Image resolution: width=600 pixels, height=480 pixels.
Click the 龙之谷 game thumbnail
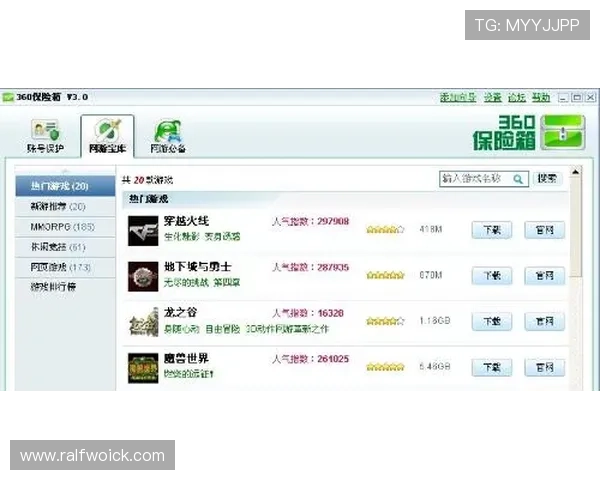tap(143, 322)
